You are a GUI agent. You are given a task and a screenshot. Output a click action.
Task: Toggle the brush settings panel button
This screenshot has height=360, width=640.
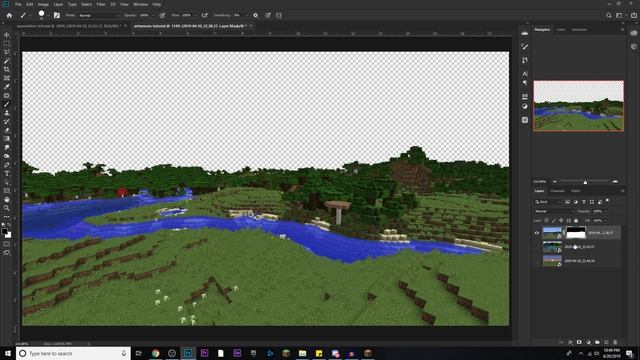(57, 16)
